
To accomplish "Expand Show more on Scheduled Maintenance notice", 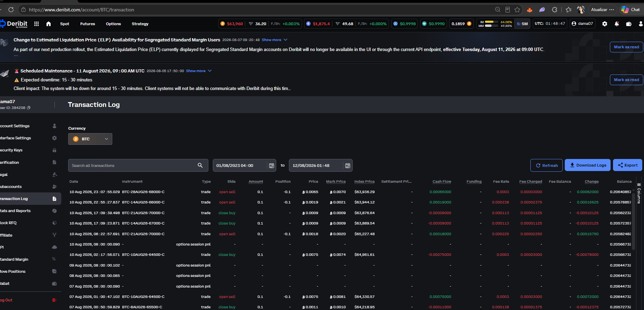I will click(x=199, y=71).
